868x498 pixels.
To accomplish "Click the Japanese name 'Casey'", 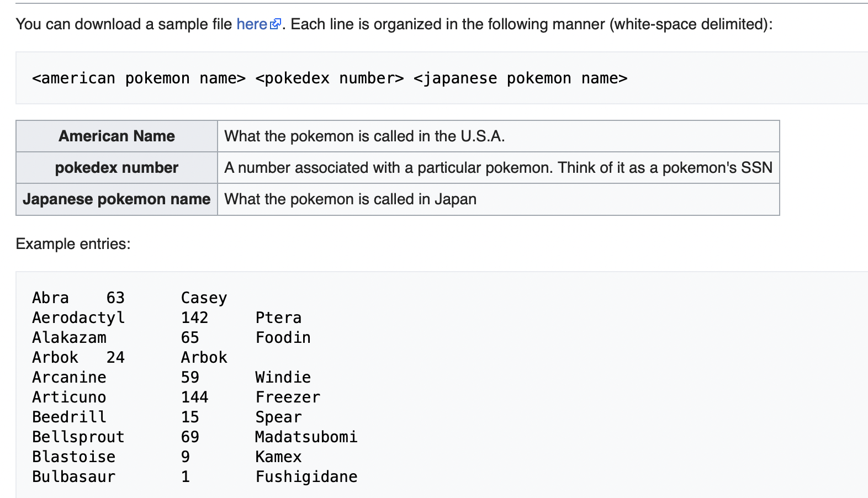I will [204, 298].
